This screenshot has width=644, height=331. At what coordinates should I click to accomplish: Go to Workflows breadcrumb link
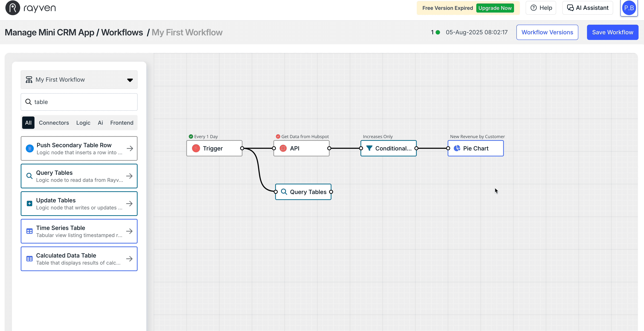point(122,32)
